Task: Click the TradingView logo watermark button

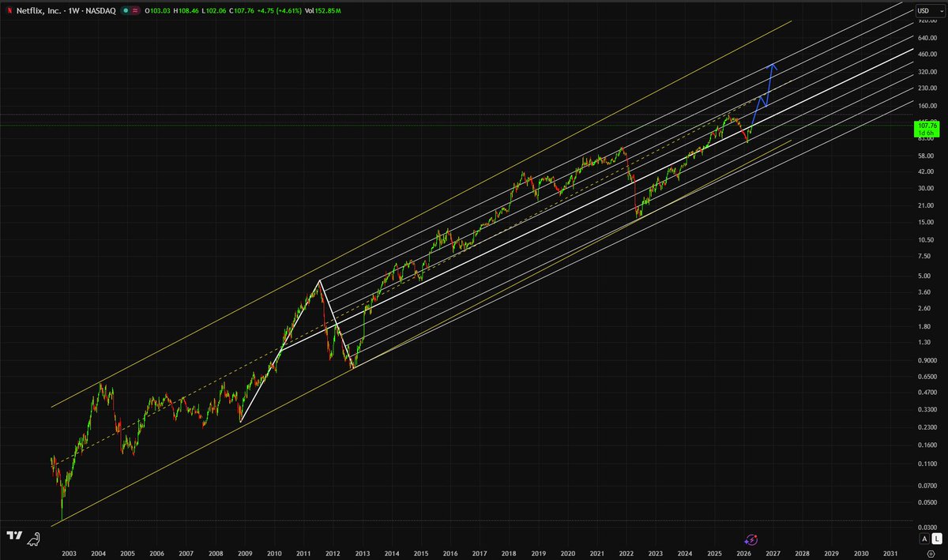Action: 14,537
